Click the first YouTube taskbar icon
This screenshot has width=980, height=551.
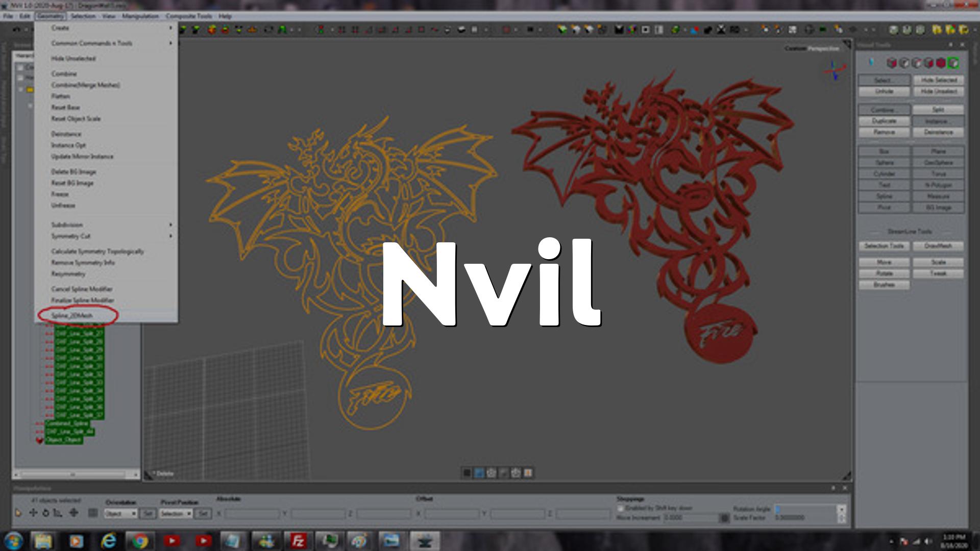point(171,541)
